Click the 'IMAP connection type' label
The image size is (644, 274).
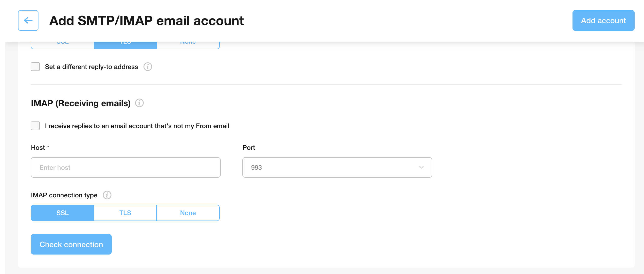click(x=64, y=195)
